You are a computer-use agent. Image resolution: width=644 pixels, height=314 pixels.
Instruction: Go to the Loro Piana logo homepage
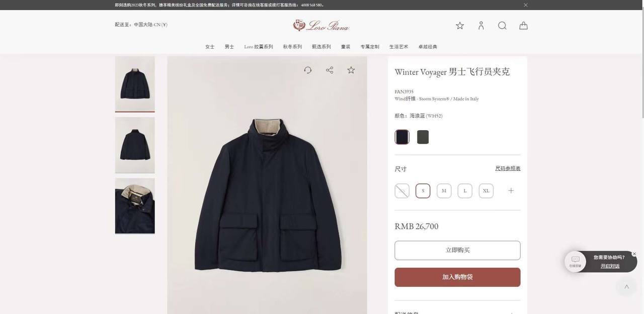pos(321,25)
